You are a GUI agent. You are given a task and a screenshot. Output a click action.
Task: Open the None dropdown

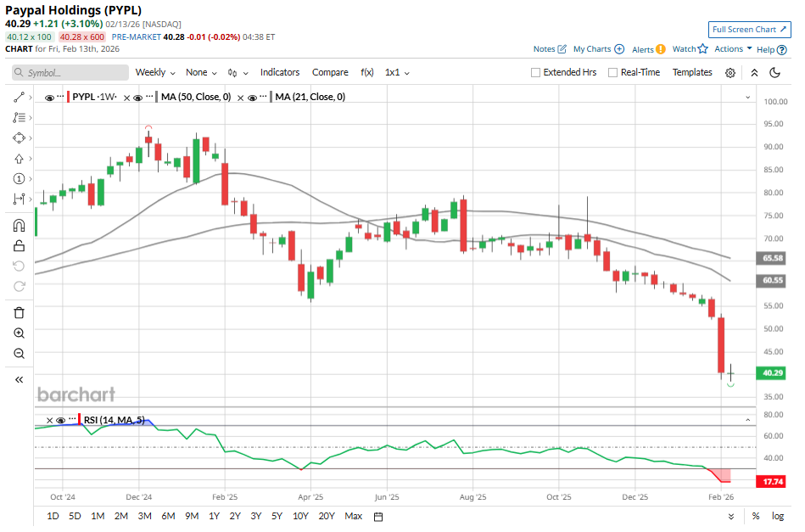pyautogui.click(x=201, y=73)
